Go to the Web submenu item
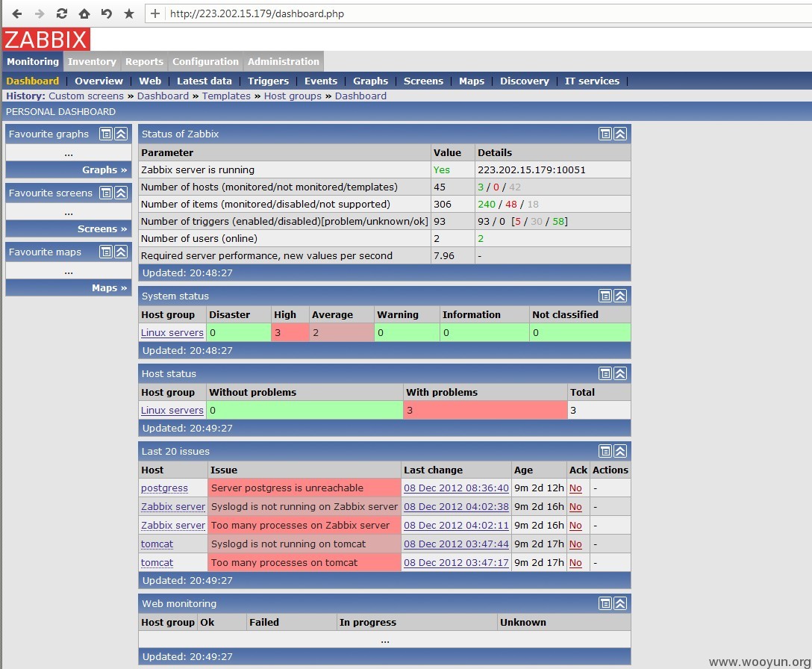 click(150, 81)
